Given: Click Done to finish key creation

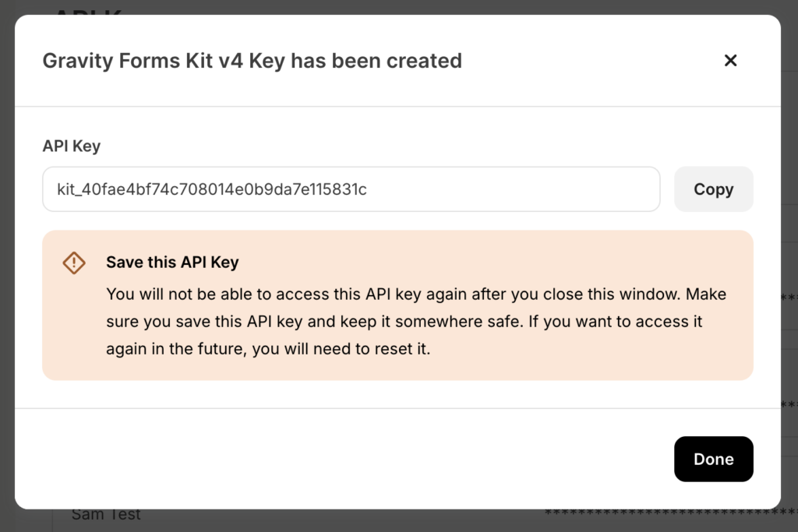Looking at the screenshot, I should (x=713, y=459).
